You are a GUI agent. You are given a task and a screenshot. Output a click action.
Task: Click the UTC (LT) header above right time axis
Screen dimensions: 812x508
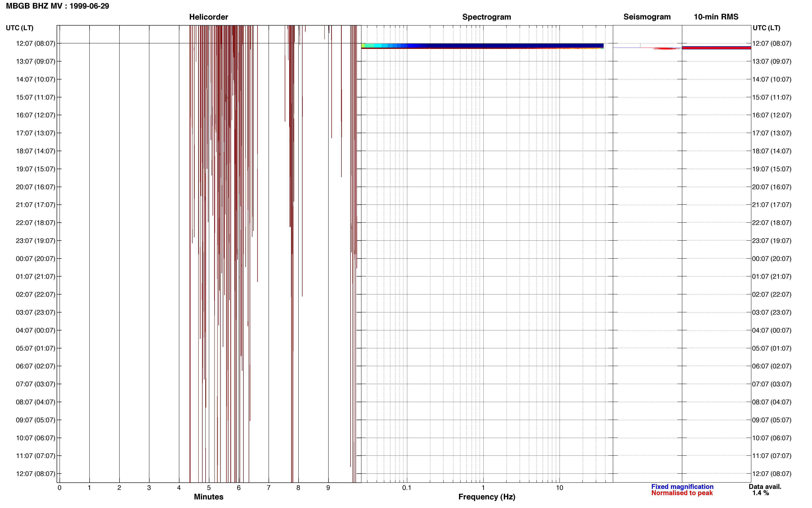tap(766, 28)
